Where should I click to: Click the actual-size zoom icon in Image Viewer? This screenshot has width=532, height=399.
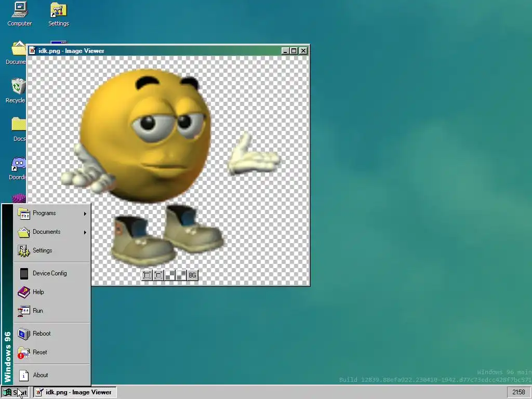[158, 275]
